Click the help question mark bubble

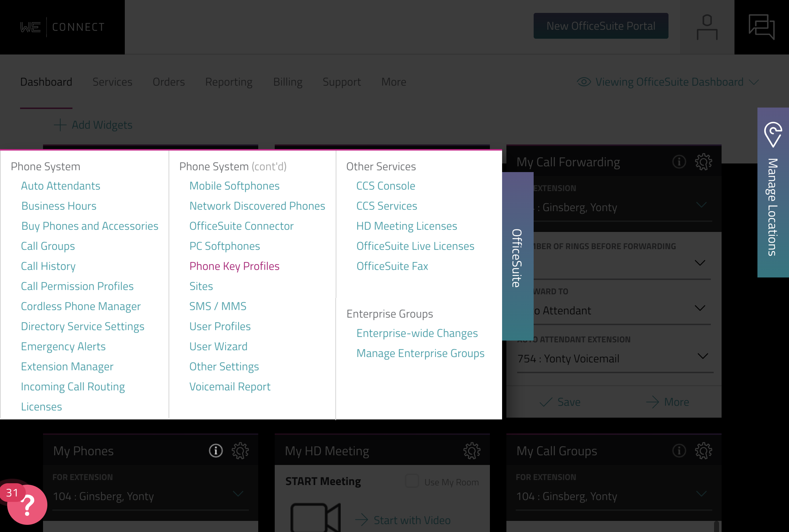(27, 504)
